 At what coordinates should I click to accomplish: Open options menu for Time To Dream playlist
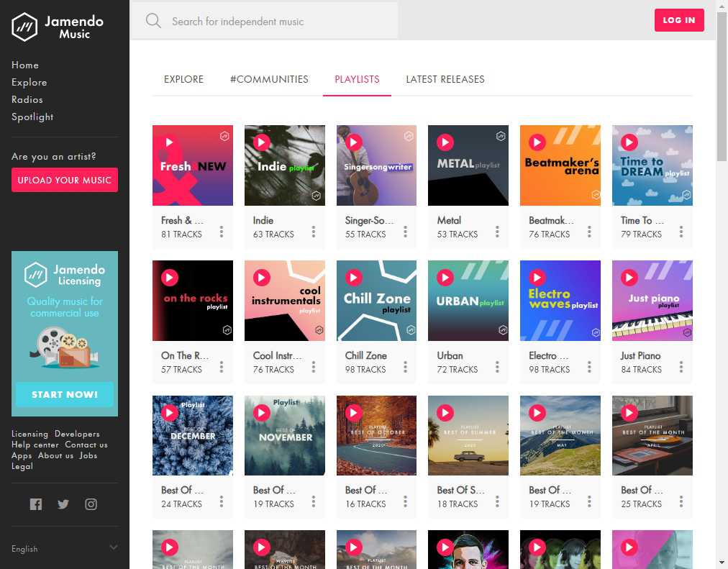point(681,232)
